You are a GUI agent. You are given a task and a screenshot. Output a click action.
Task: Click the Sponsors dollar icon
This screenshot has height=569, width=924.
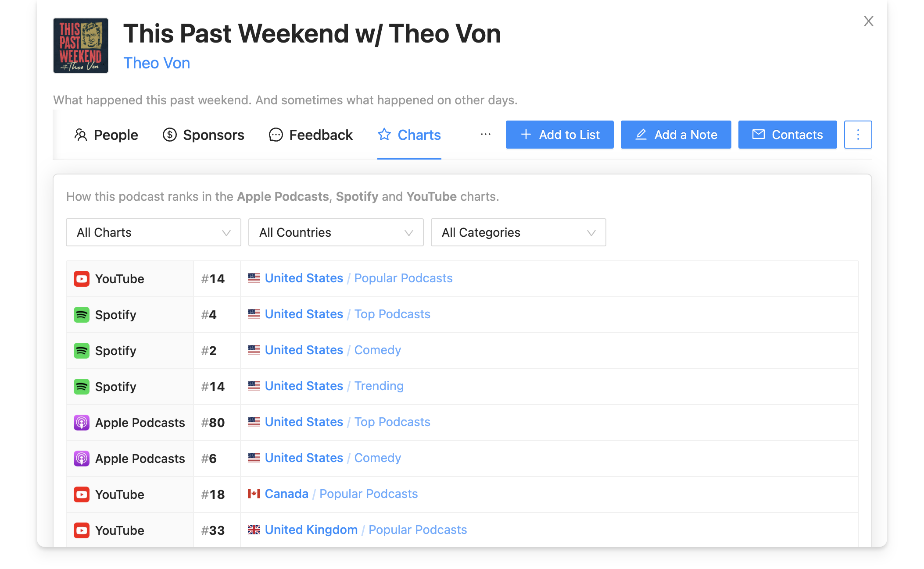point(170,135)
